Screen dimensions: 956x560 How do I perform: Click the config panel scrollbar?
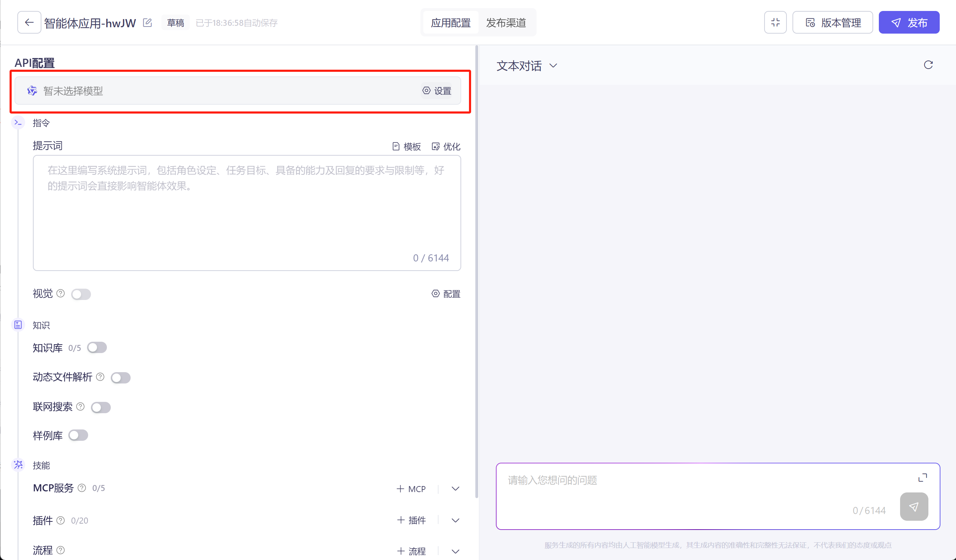point(476,271)
